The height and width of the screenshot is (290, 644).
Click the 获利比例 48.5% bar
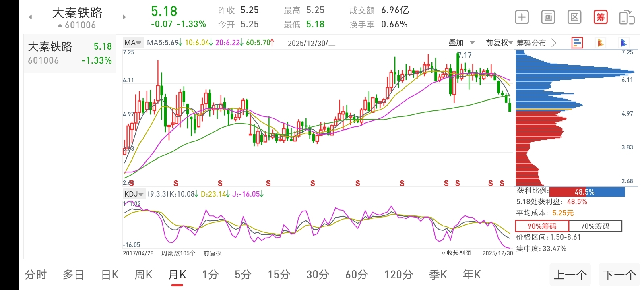[587, 192]
